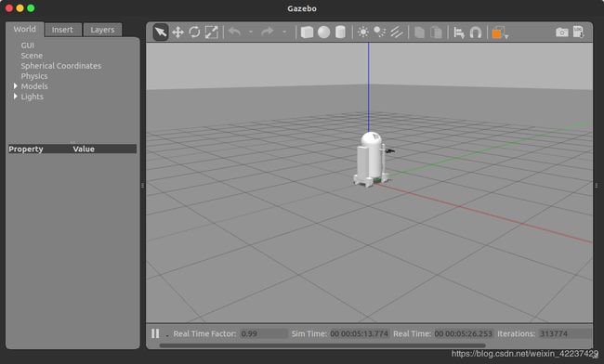Select Spherical Coordinates item
604x364 pixels.
[x=60, y=66]
